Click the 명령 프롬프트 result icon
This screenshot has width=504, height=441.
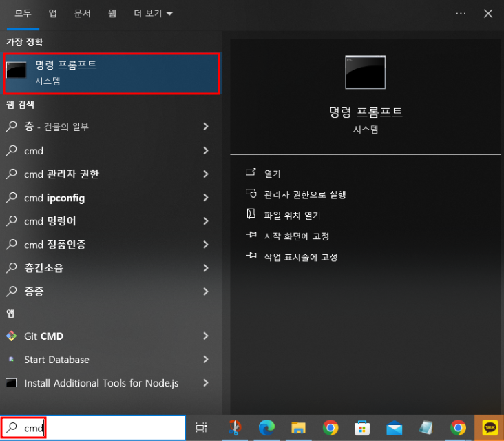pos(16,70)
